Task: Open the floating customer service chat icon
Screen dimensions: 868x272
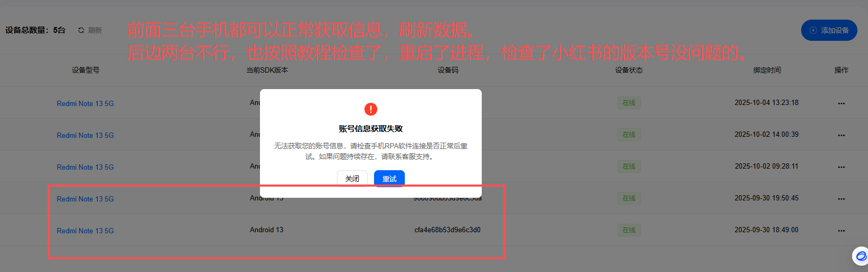Action: coord(861,256)
